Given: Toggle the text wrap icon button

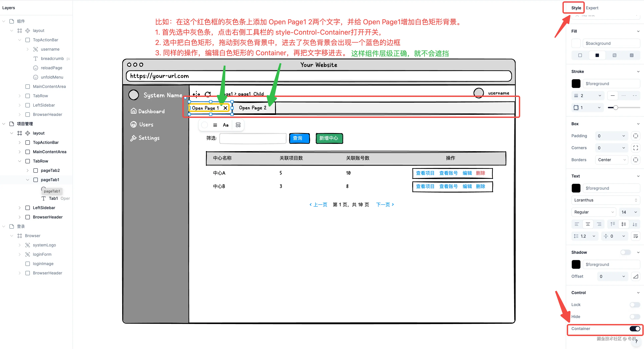Looking at the screenshot, I should point(636,236).
